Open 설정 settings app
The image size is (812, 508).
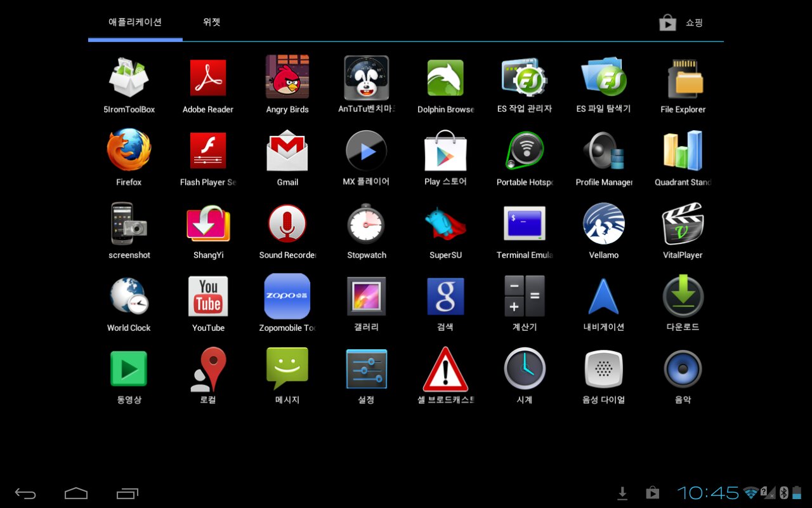pos(367,377)
